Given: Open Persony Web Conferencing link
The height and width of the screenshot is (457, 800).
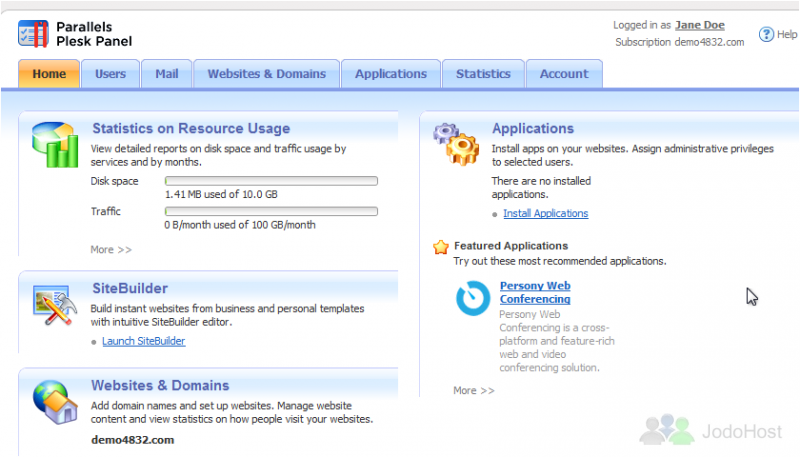Looking at the screenshot, I should [x=535, y=292].
